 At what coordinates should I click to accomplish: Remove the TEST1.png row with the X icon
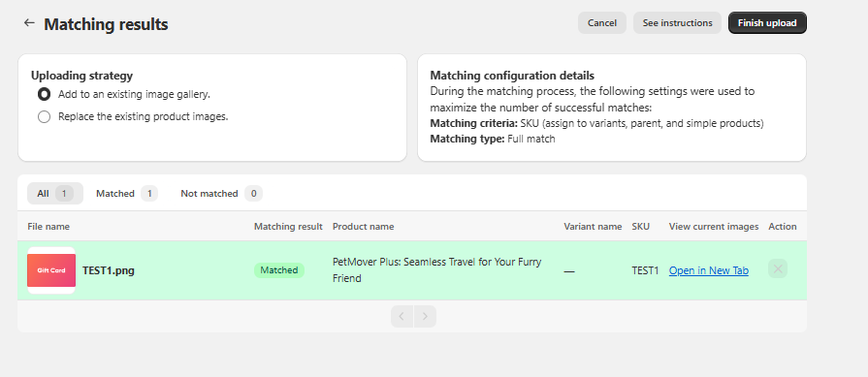click(x=777, y=269)
